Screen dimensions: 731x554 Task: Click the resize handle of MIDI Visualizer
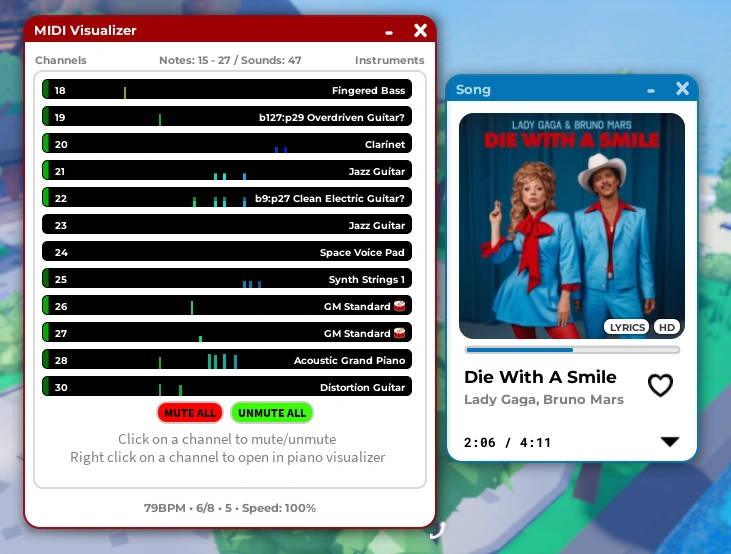[437, 530]
